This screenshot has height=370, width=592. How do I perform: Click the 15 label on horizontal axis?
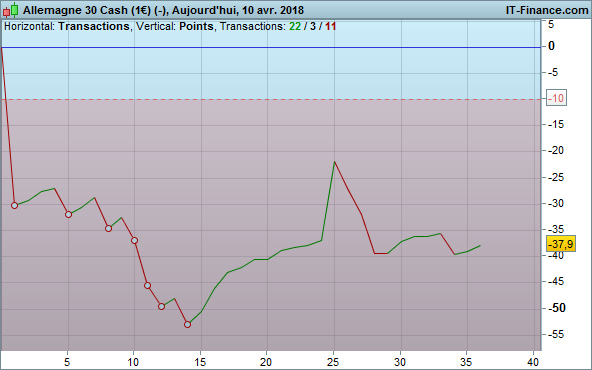pyautogui.click(x=200, y=362)
